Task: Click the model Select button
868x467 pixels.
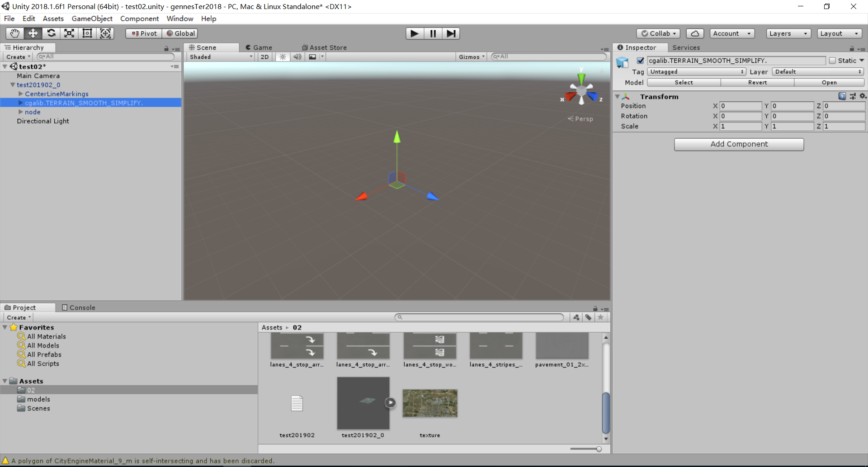Action: [x=684, y=82]
